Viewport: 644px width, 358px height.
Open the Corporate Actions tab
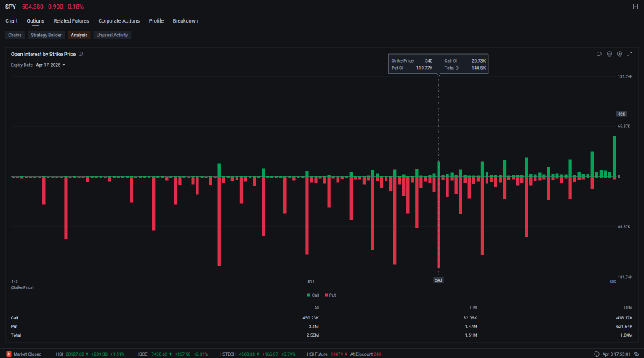point(118,20)
